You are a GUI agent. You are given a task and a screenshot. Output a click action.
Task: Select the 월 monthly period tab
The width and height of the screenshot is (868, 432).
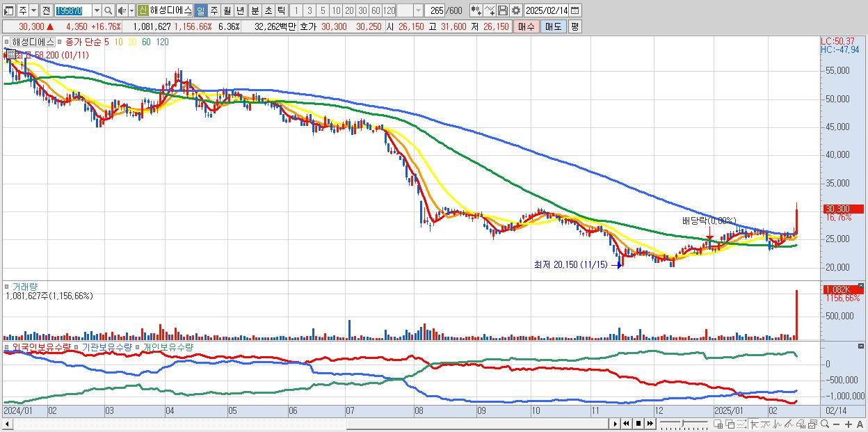(x=227, y=10)
